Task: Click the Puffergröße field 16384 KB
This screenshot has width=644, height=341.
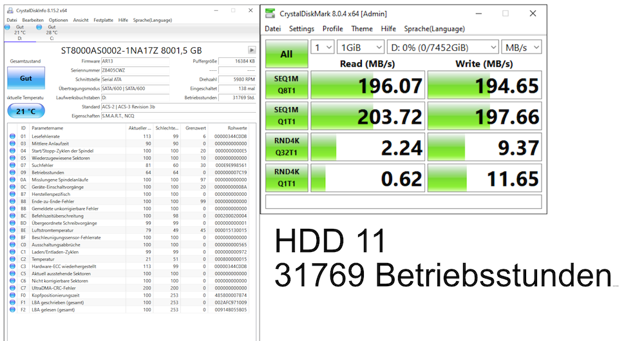Action: click(x=238, y=61)
